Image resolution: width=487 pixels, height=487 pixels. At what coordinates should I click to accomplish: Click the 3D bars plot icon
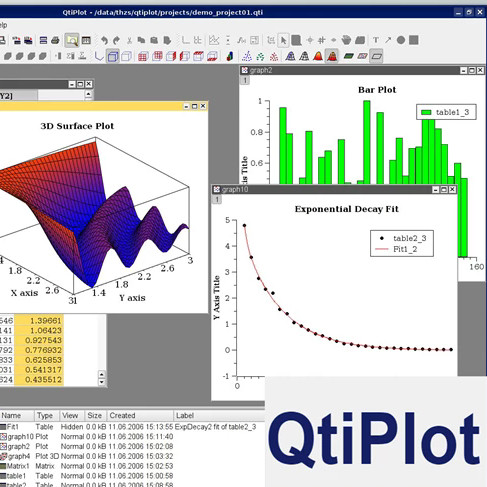click(230, 56)
